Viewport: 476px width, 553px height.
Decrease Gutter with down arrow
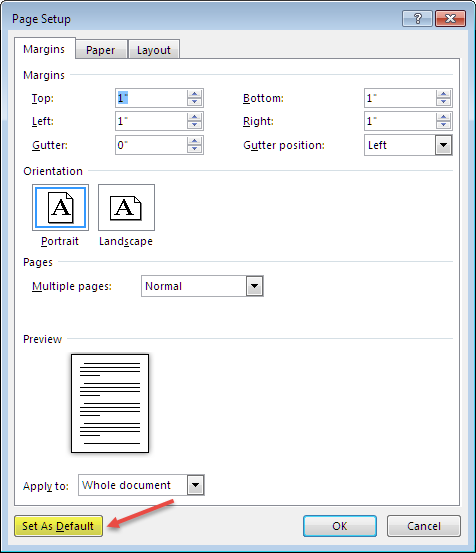pos(195,149)
